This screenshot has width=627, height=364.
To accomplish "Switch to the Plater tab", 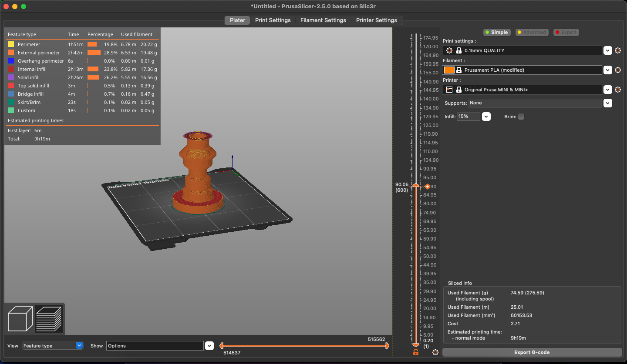I will click(x=237, y=20).
